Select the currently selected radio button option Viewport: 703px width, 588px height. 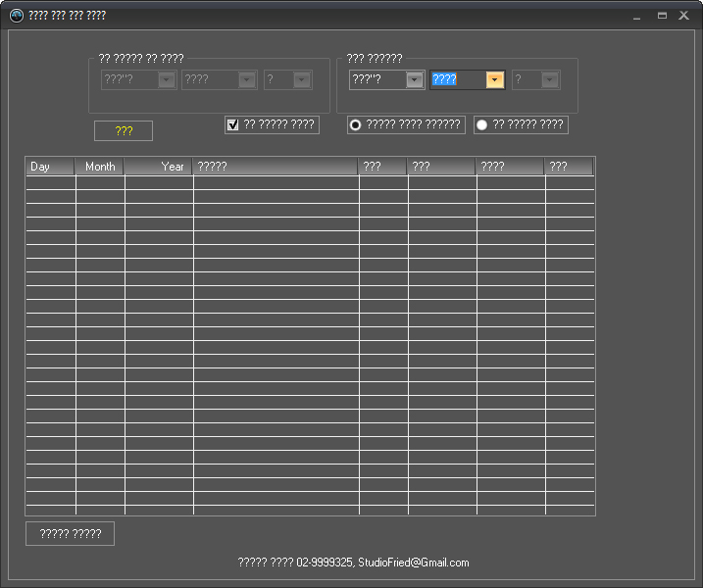[355, 124]
